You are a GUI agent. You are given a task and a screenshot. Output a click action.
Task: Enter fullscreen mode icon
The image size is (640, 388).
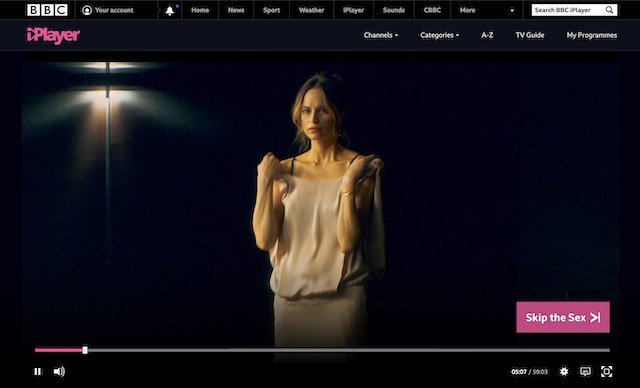pyautogui.click(x=607, y=371)
